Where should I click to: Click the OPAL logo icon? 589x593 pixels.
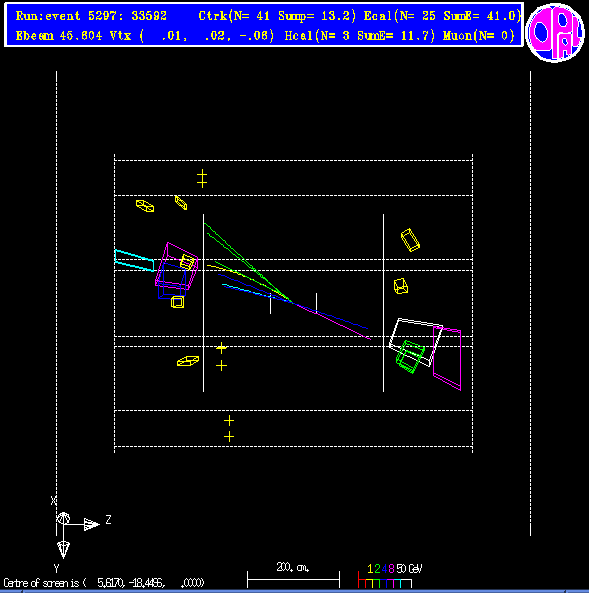pos(555,33)
